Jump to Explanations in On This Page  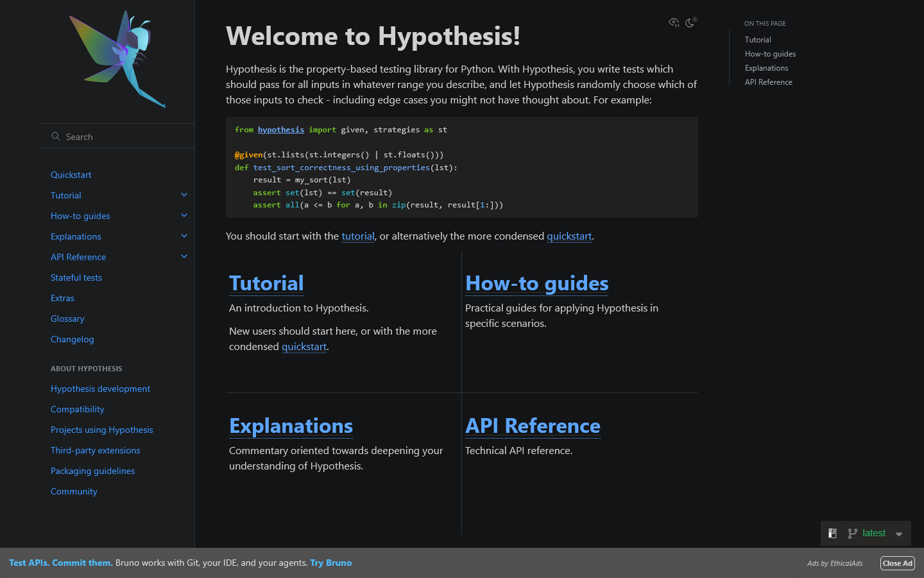(766, 68)
